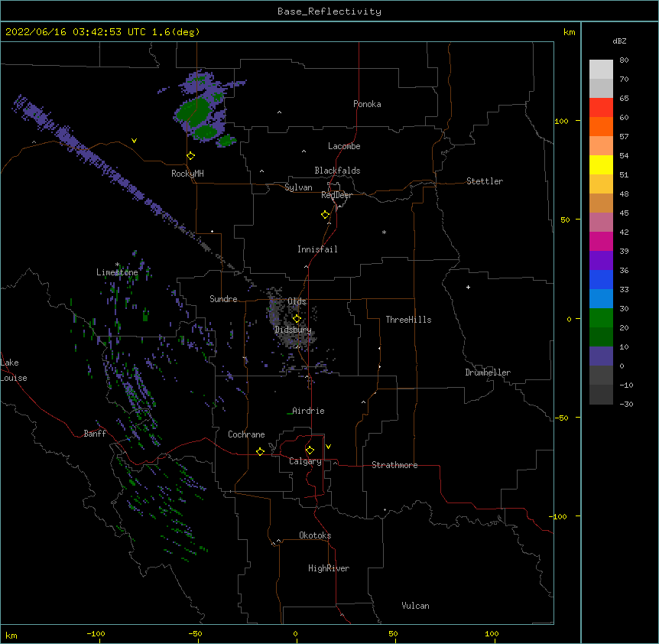Select the Ponoka city label

pyautogui.click(x=367, y=104)
